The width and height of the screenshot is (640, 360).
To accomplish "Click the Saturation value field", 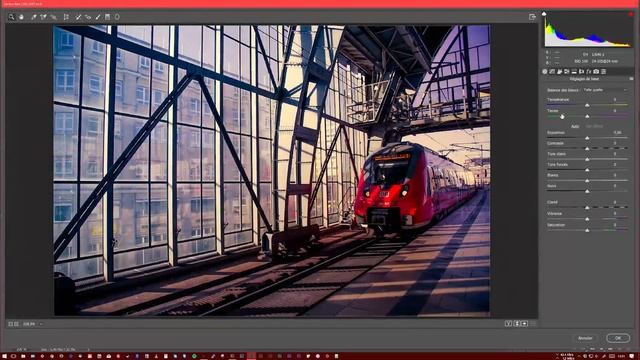I will 615,225.
